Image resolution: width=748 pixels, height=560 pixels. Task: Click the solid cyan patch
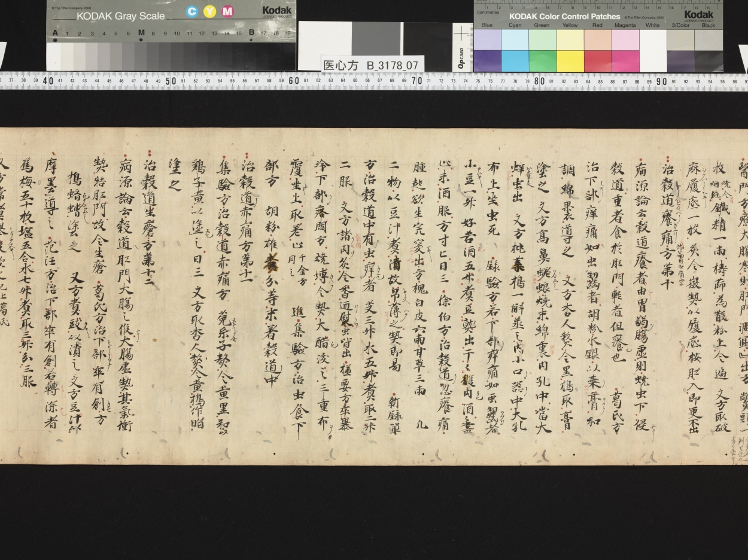click(x=515, y=61)
